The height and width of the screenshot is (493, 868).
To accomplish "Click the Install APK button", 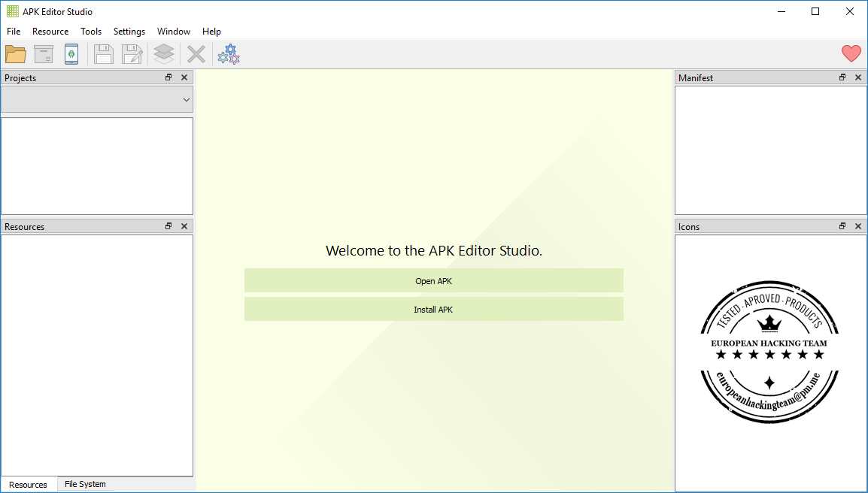I will [433, 309].
